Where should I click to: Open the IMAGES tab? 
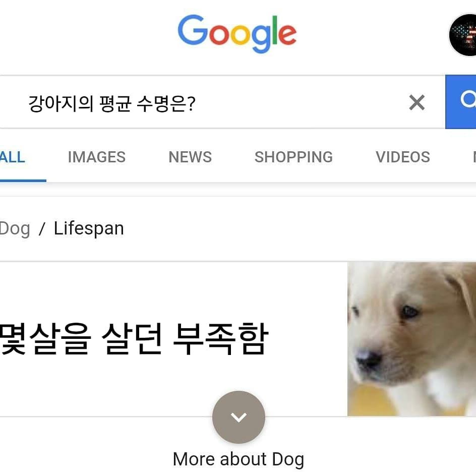[96, 157]
